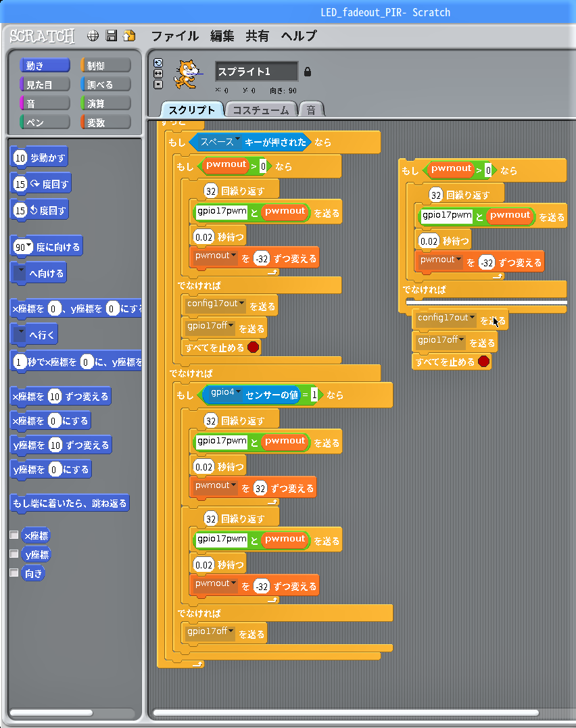
Task: Select the can-rotate rotation style button
Action: pyautogui.click(x=158, y=63)
